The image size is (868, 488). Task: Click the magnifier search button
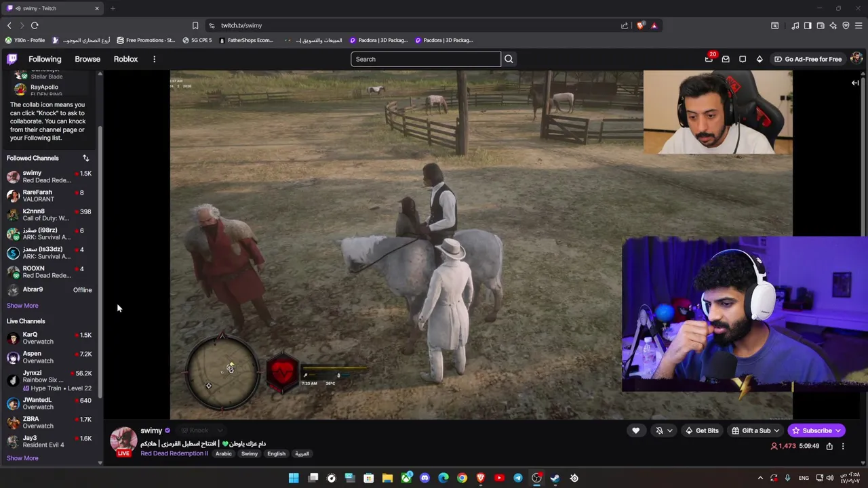509,59
